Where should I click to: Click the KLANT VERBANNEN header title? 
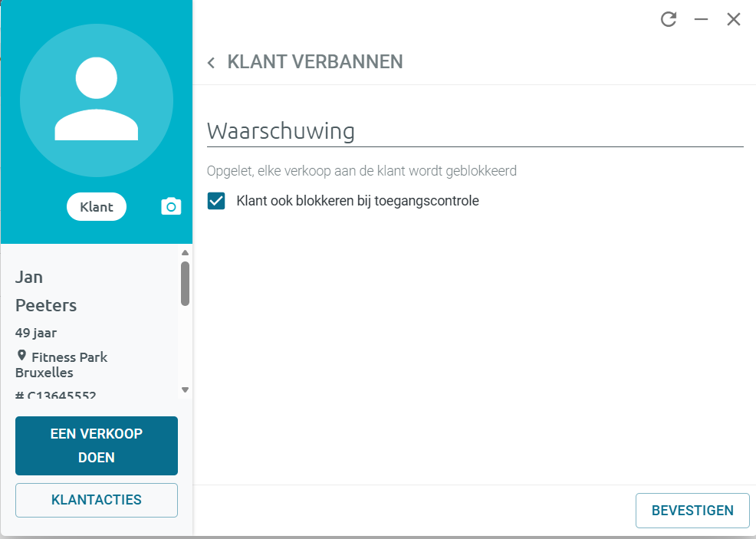(315, 61)
